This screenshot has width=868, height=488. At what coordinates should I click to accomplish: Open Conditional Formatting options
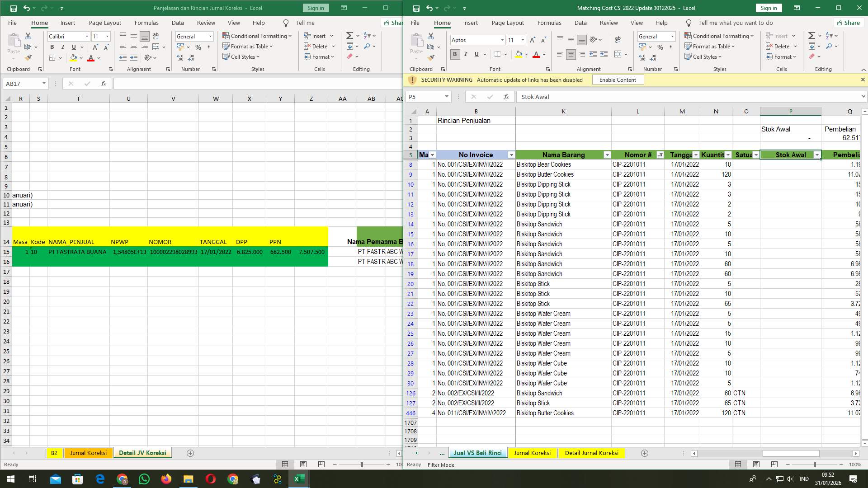point(719,36)
